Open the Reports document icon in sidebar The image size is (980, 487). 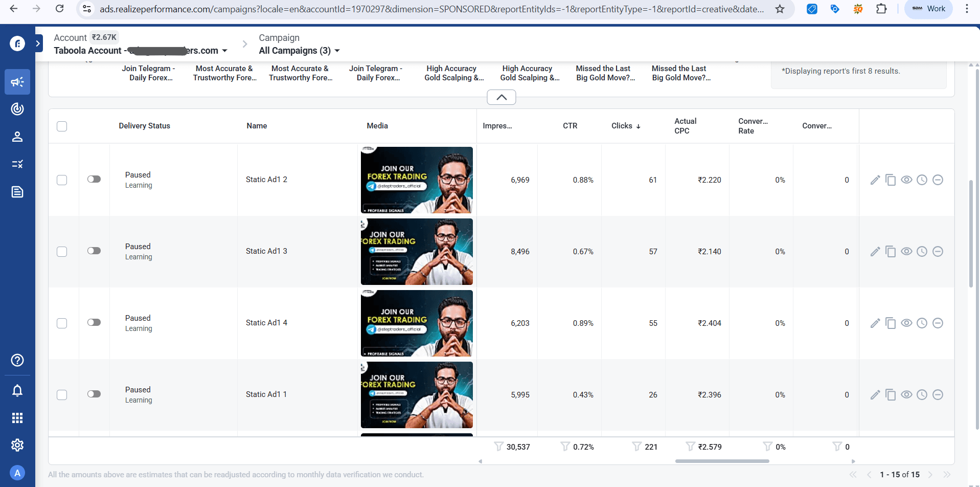pyautogui.click(x=17, y=192)
